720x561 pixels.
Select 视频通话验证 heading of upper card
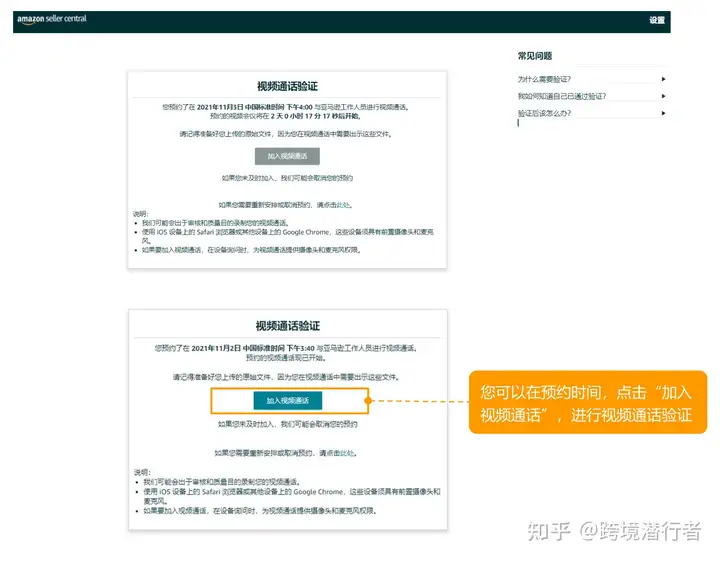[287, 86]
